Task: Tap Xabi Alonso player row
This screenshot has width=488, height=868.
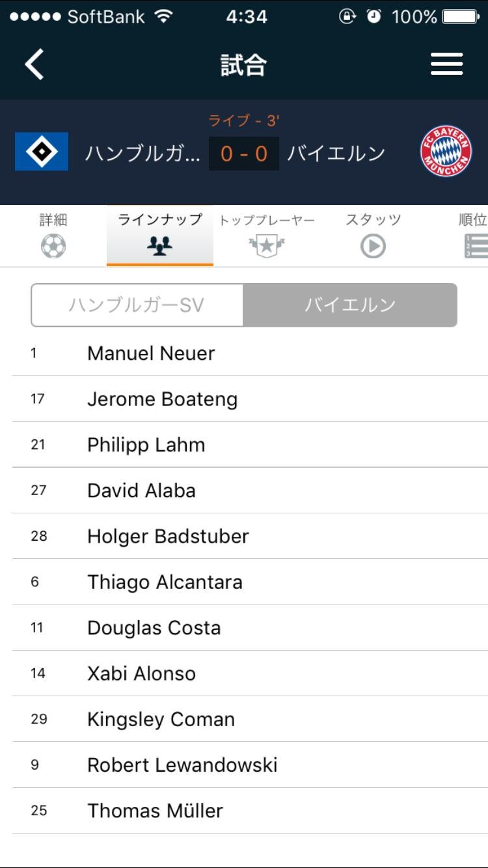Action: (x=141, y=673)
